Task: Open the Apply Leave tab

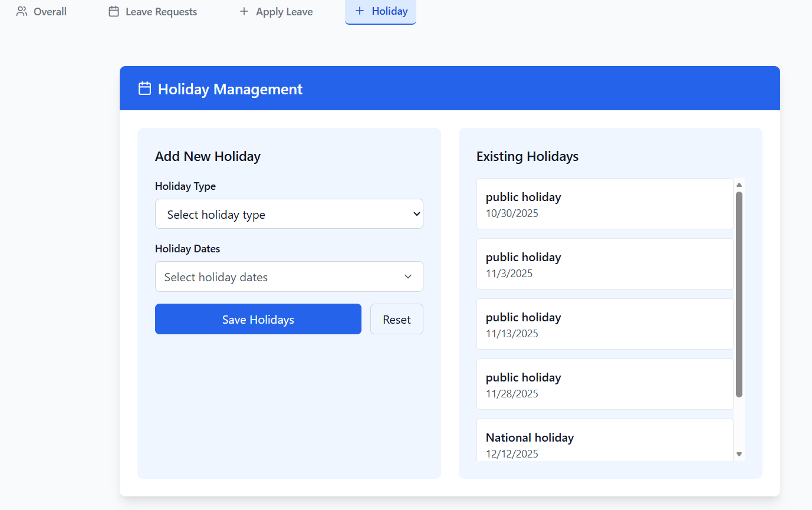Action: (284, 12)
